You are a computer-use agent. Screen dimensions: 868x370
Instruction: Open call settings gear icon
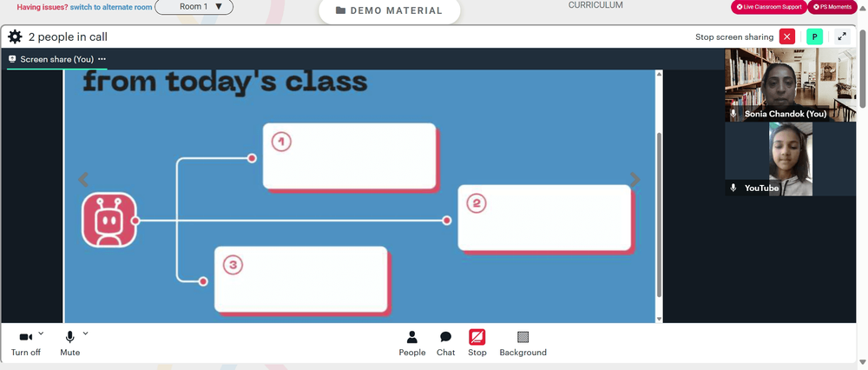click(x=15, y=37)
